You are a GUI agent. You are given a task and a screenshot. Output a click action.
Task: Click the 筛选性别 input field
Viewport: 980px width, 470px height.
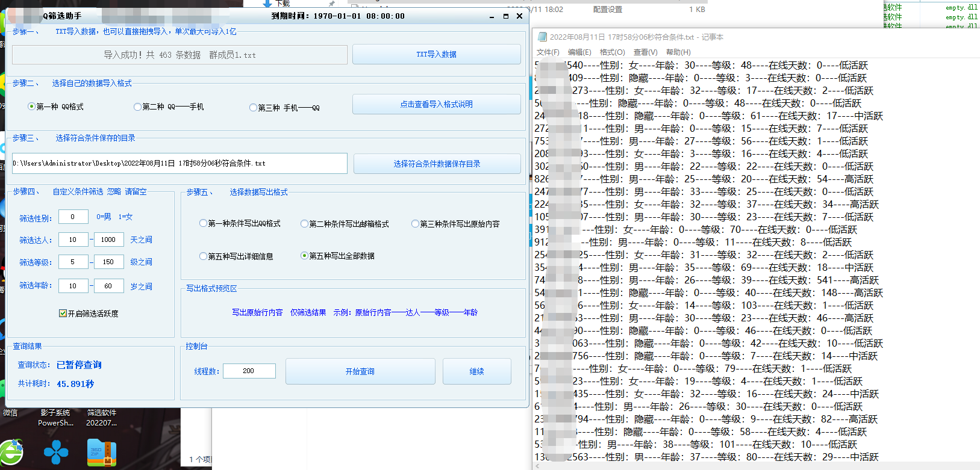(x=73, y=217)
